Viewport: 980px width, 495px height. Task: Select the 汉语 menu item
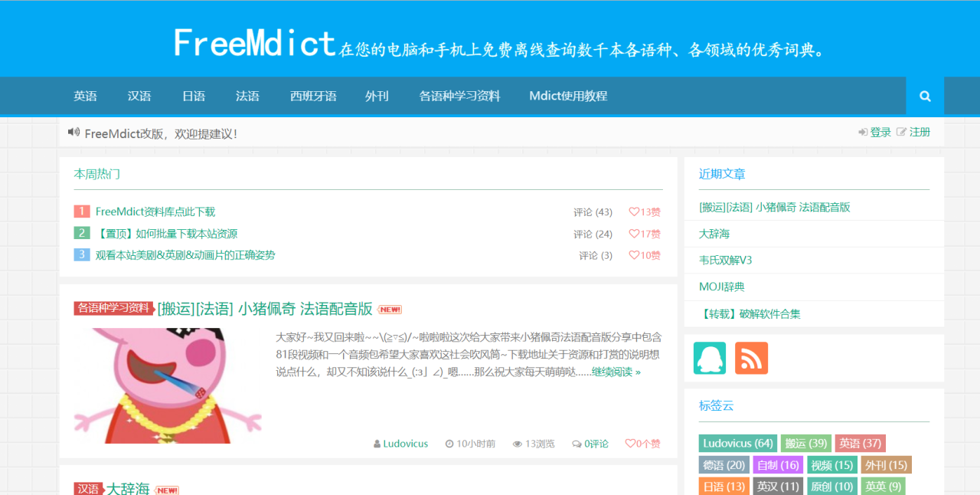click(x=139, y=97)
